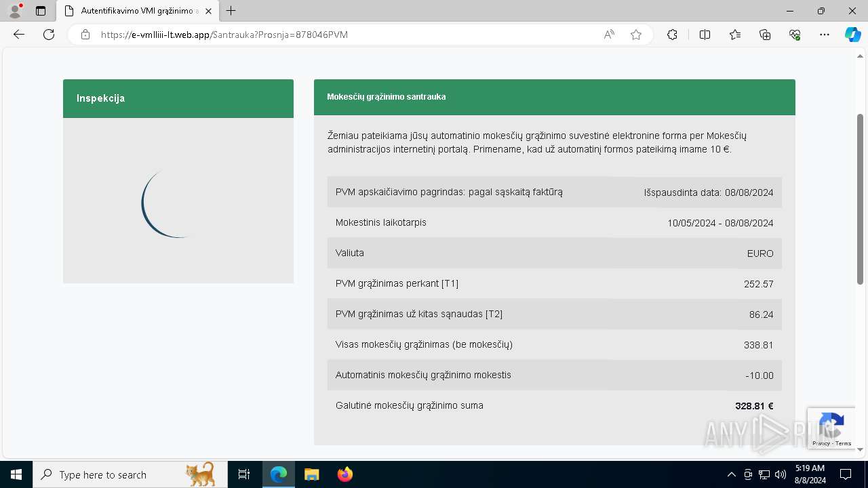View site information lock icon
Image resolution: width=868 pixels, height=488 pixels.
click(85, 35)
